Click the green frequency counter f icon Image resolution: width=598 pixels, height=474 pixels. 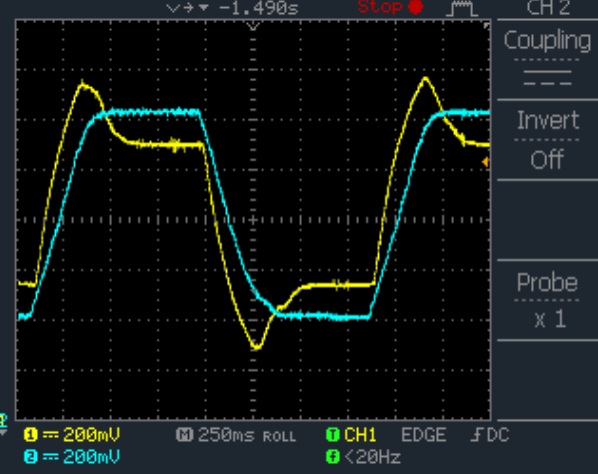[x=333, y=456]
